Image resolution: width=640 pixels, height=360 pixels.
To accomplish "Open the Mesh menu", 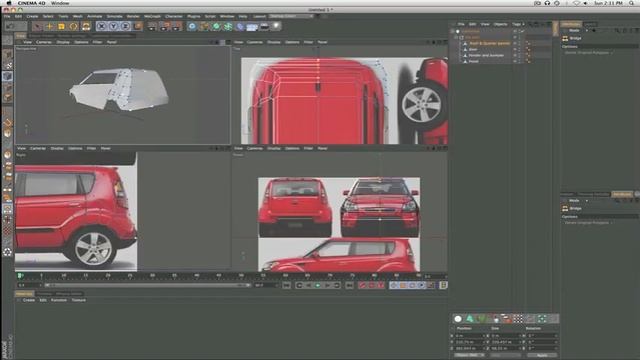I will click(x=77, y=16).
